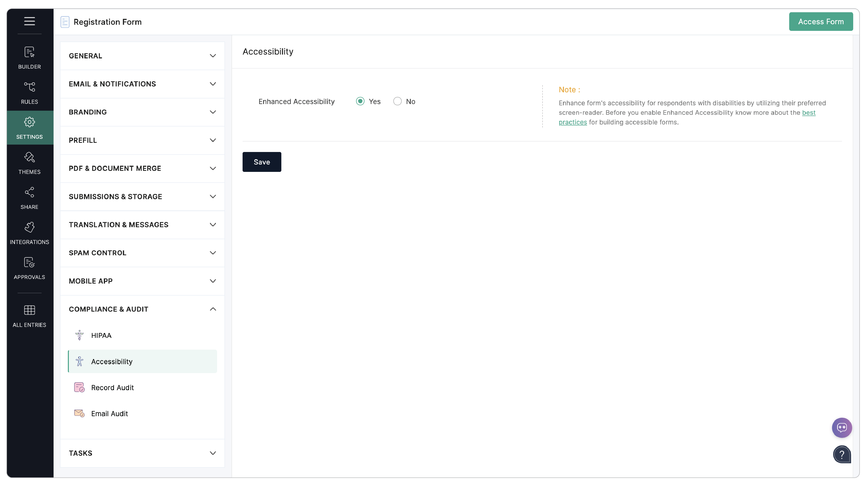Open Themes from left sidebar
The image size is (868, 484).
(29, 163)
